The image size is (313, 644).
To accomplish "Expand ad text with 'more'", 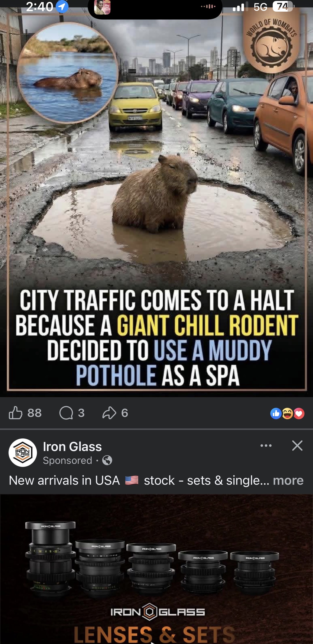I will click(288, 480).
